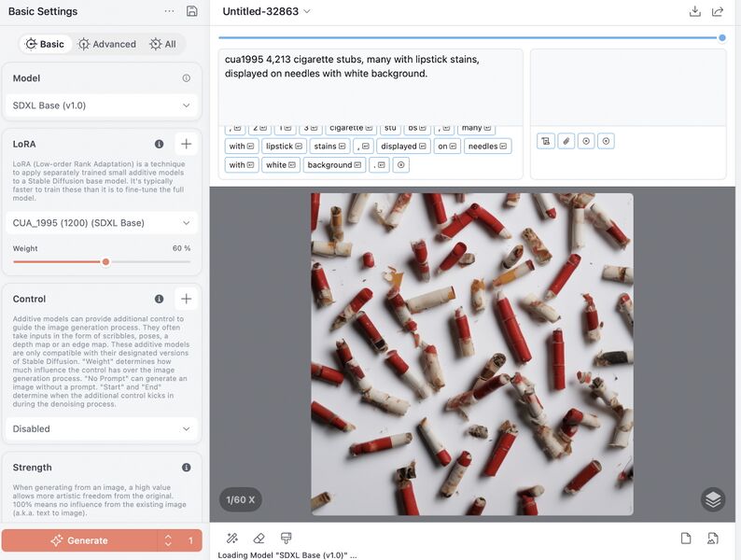Click the new blank canvas page icon

click(686, 539)
